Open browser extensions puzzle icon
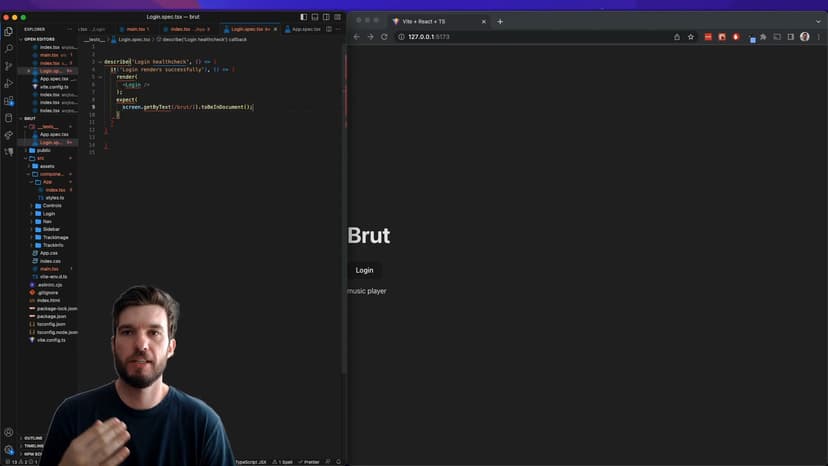Image resolution: width=828 pixels, height=466 pixels. pyautogui.click(x=763, y=37)
